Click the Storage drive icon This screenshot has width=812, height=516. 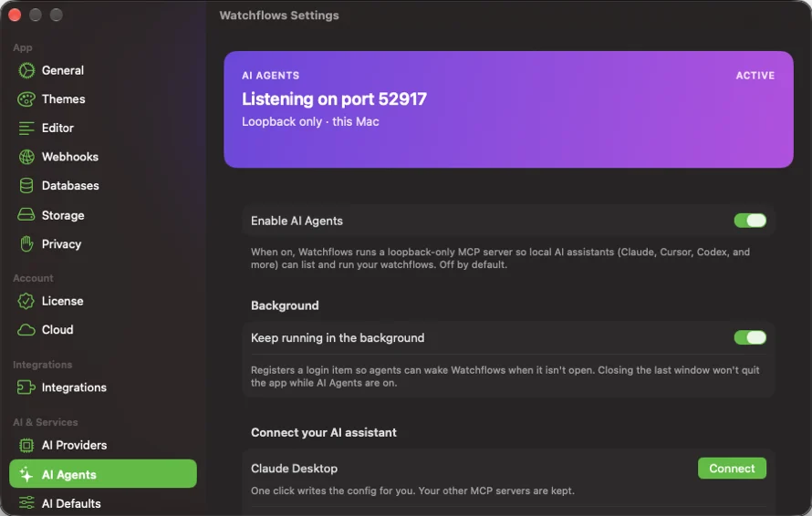pos(26,215)
